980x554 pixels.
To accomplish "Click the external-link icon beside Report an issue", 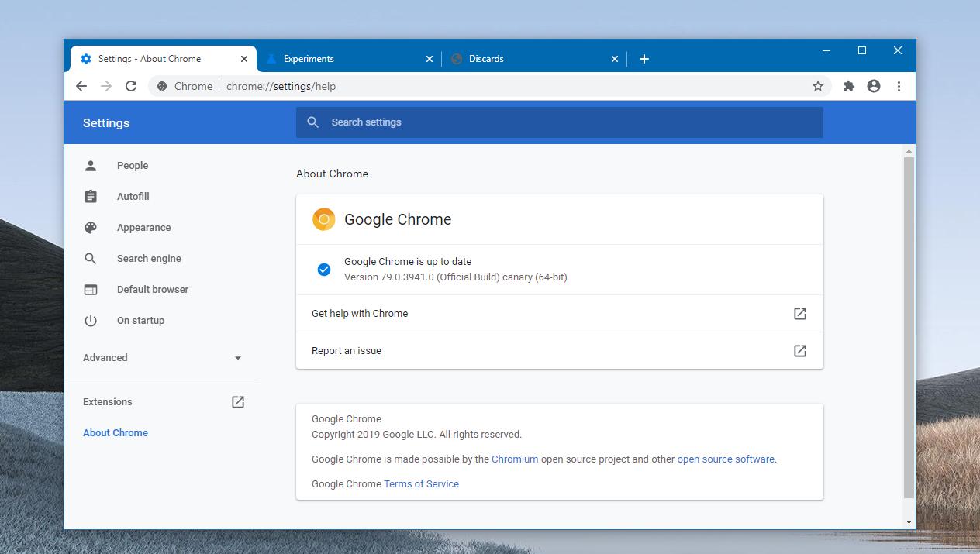I will tap(799, 350).
